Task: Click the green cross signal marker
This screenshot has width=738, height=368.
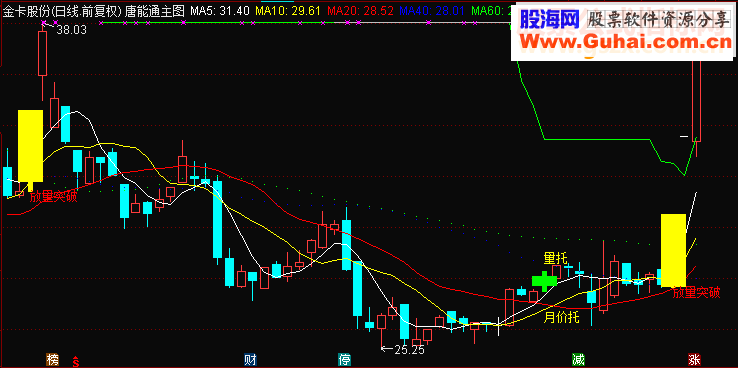Action: [x=545, y=281]
